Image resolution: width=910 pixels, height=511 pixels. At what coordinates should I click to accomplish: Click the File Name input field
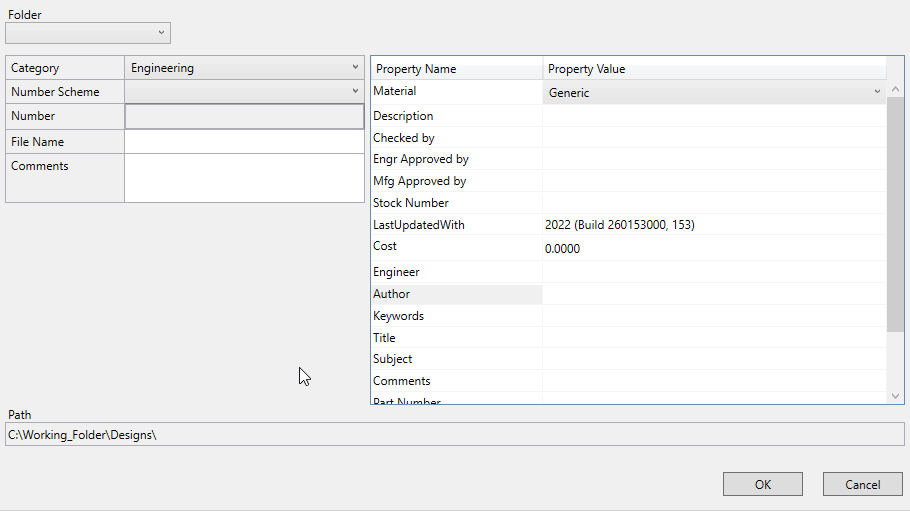[x=244, y=142]
